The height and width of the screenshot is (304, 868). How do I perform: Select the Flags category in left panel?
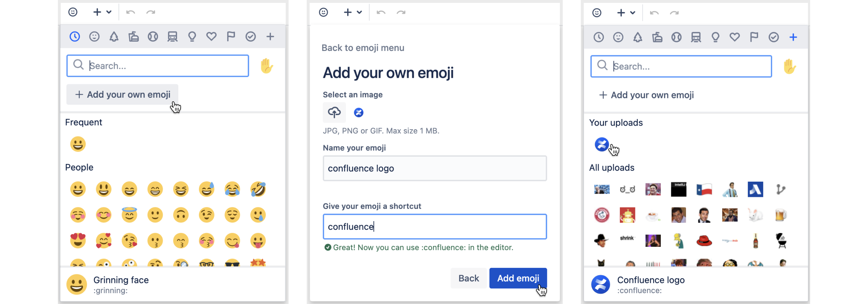tap(231, 37)
